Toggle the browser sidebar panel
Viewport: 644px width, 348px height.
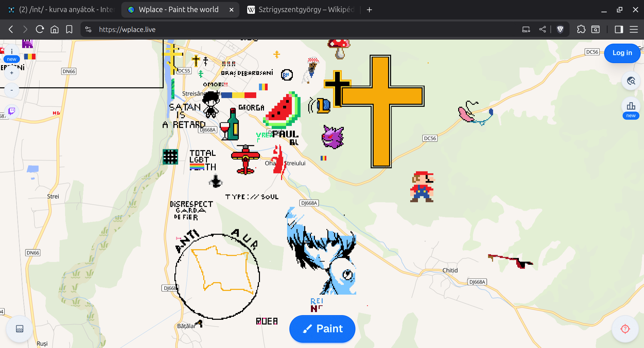point(619,30)
